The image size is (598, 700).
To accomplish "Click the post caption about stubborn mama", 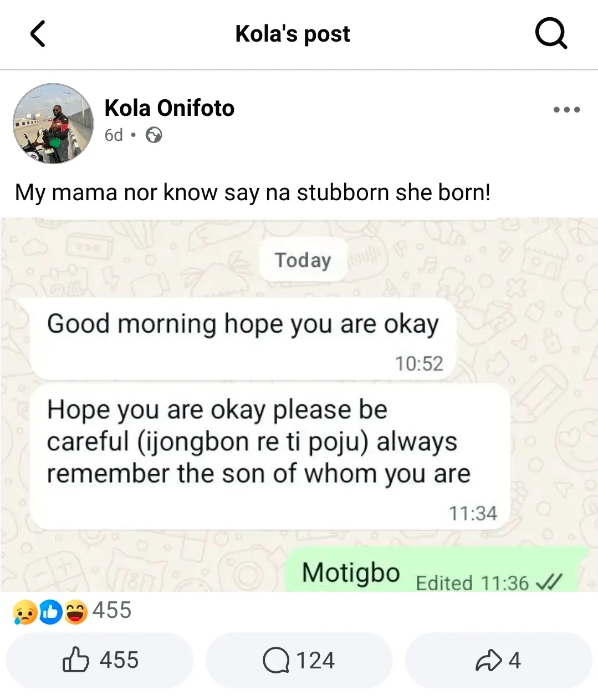I will pos(253,192).
